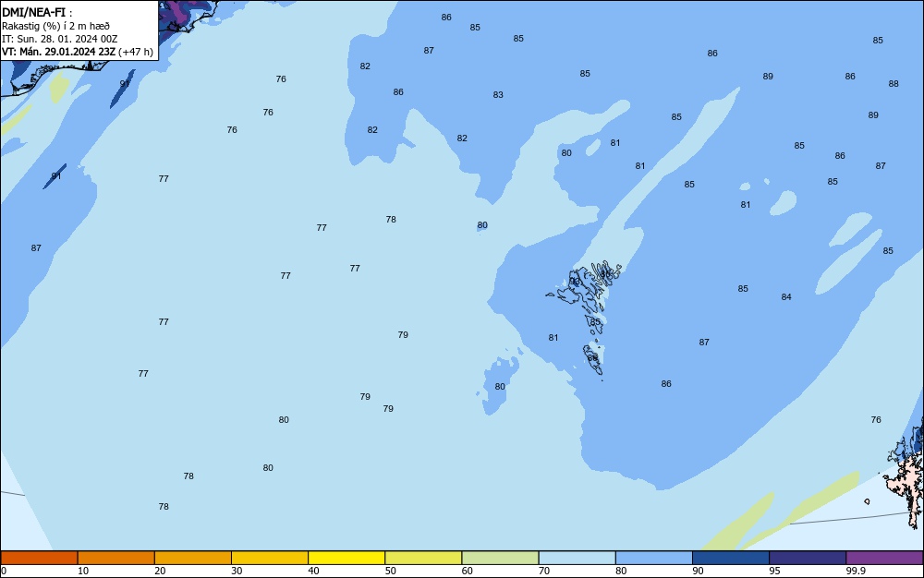Select the humidity value '88' on the map
The width and height of the screenshot is (924, 578).
(894, 84)
